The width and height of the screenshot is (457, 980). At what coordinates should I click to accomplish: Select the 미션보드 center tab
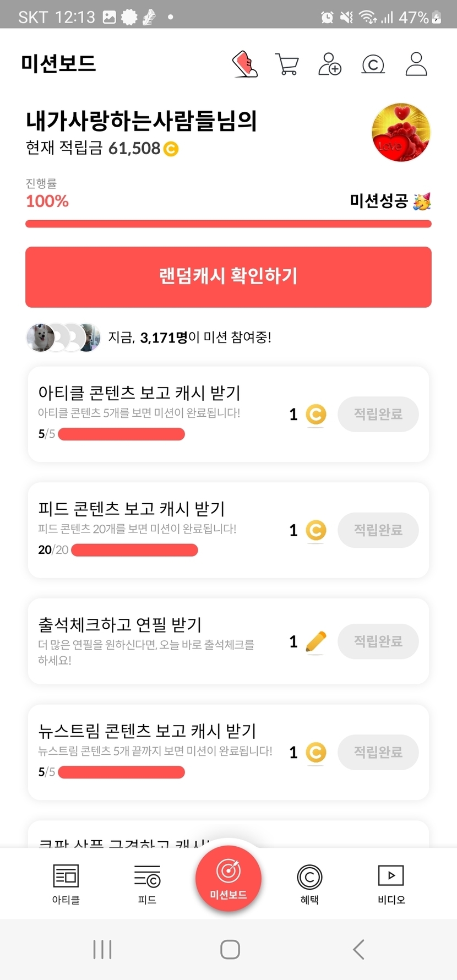click(228, 879)
